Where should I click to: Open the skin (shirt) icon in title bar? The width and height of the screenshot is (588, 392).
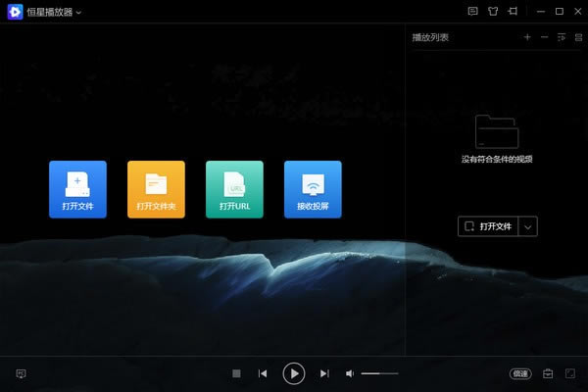click(492, 12)
